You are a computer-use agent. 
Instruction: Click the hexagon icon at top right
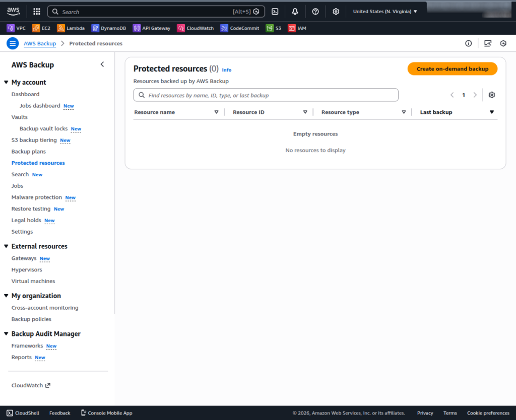click(503, 43)
